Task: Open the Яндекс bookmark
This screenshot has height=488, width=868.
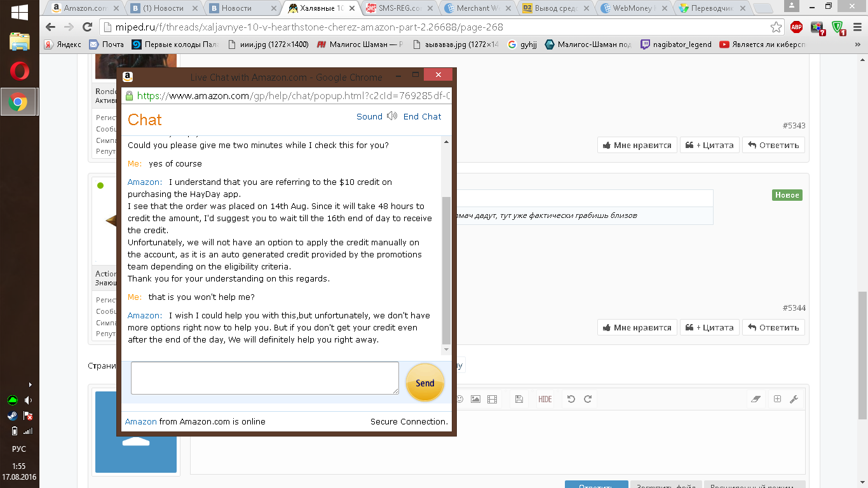Action: 63,44
